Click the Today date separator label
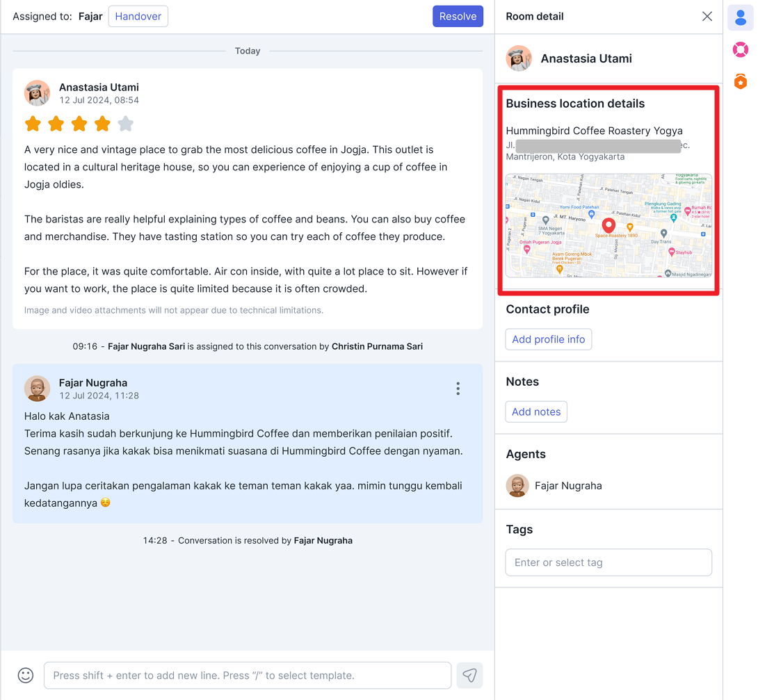 pos(248,51)
